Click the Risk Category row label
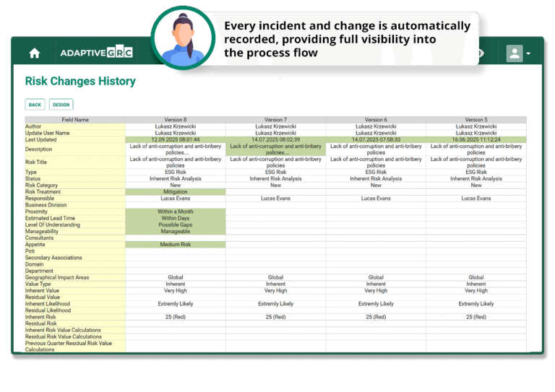Viewport: 555px width, 392px height. (x=75, y=186)
